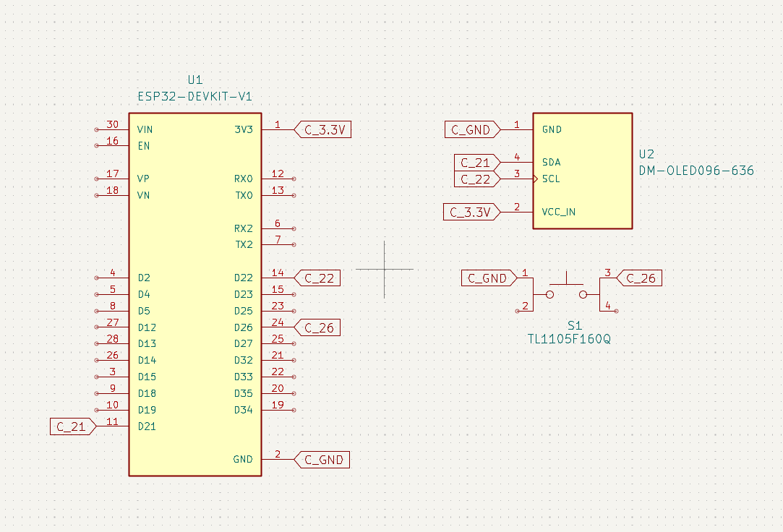Select the U2 reference designator text
Viewport: 783px width, 532px height.
[x=646, y=155]
